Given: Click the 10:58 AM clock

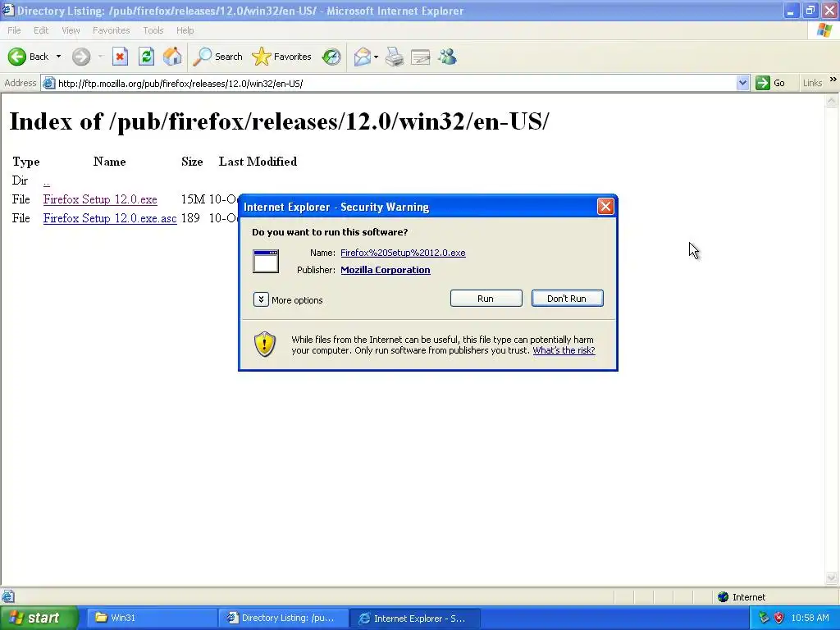Looking at the screenshot, I should (x=810, y=618).
